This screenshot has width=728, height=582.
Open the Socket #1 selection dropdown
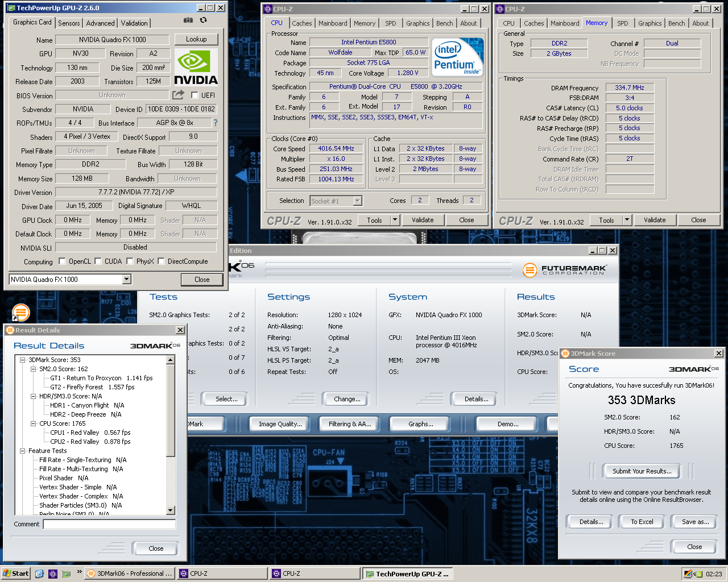tap(358, 201)
